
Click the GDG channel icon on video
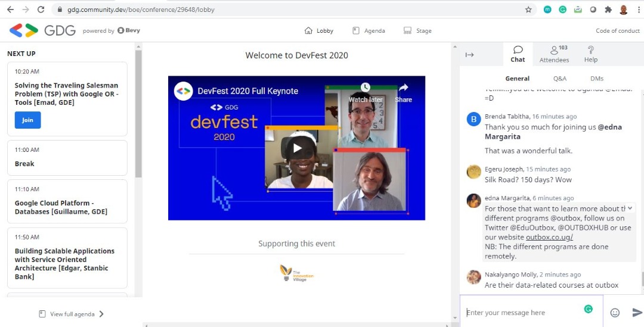pyautogui.click(x=184, y=91)
